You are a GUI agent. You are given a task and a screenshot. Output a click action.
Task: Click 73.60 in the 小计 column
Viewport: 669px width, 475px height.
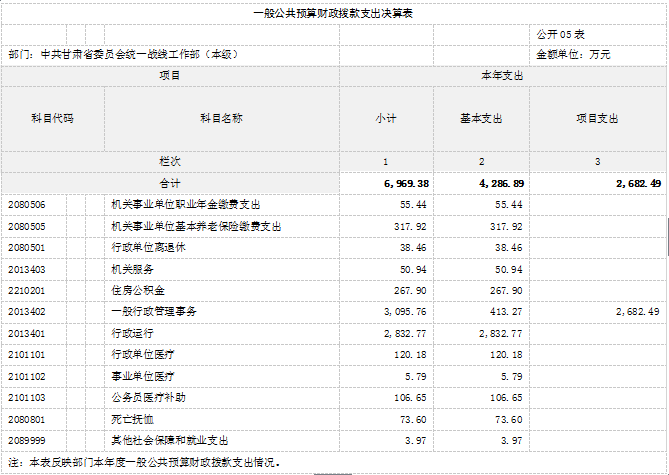(x=413, y=420)
